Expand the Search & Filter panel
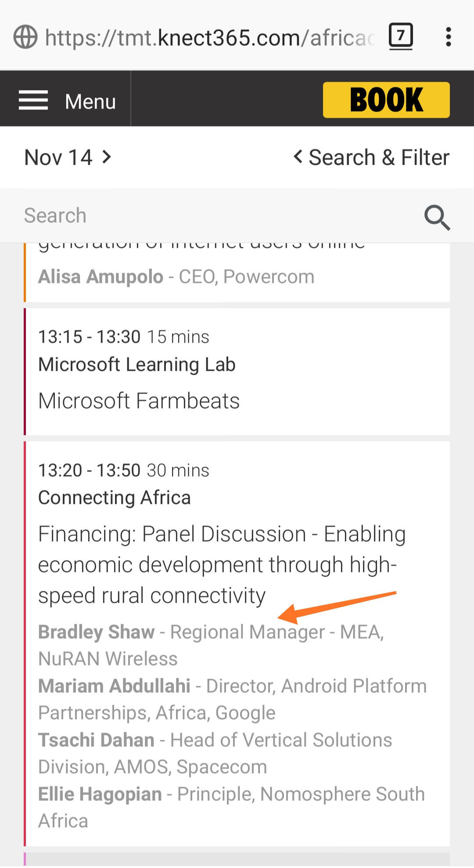474x868 pixels. click(x=371, y=157)
